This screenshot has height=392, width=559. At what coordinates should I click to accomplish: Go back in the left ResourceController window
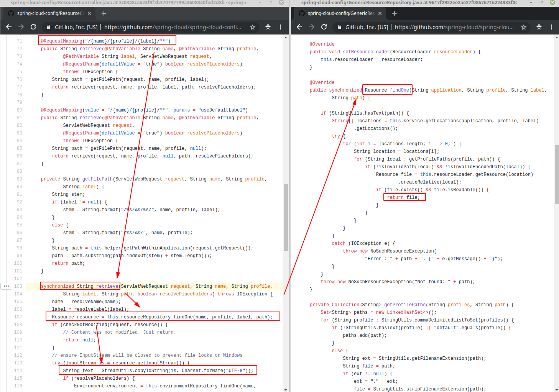pos(9,27)
